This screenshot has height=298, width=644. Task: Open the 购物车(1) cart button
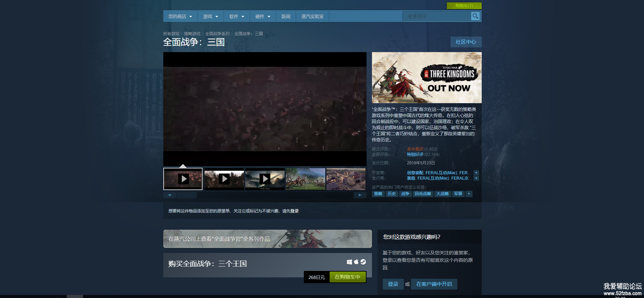pos(464,6)
